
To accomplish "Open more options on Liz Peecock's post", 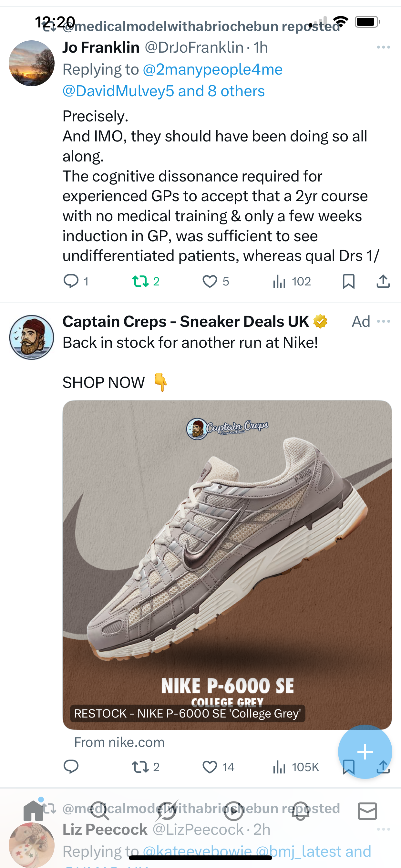I will [x=384, y=829].
